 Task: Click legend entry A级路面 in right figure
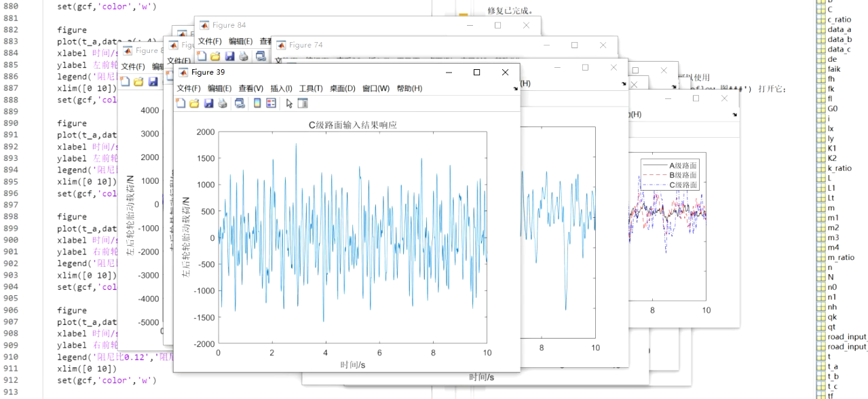(683, 166)
